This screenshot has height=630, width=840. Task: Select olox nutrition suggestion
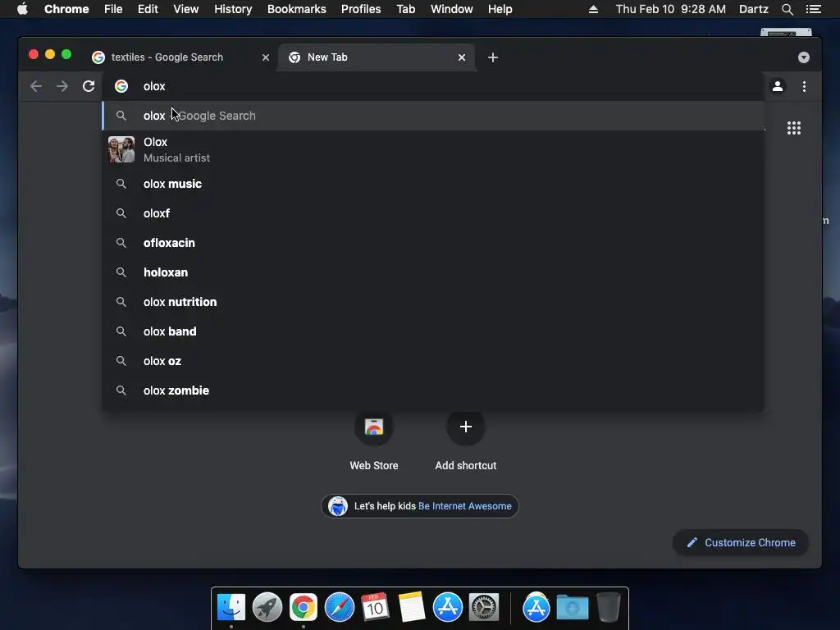(433, 302)
